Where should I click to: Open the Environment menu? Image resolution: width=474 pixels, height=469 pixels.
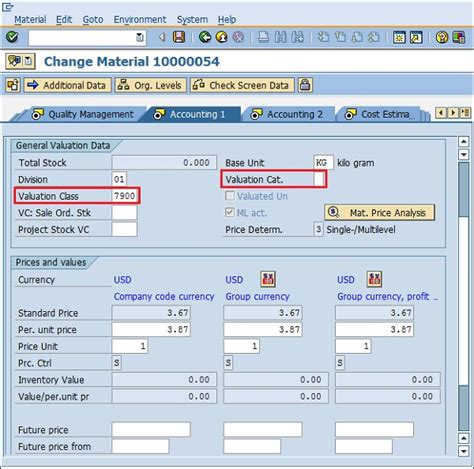(140, 20)
